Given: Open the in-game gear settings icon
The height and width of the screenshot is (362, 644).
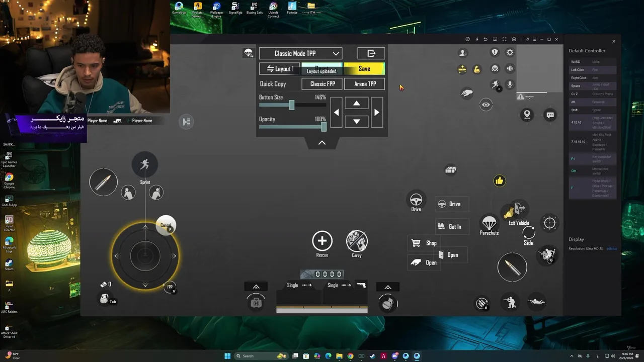Looking at the screenshot, I should pos(510,52).
